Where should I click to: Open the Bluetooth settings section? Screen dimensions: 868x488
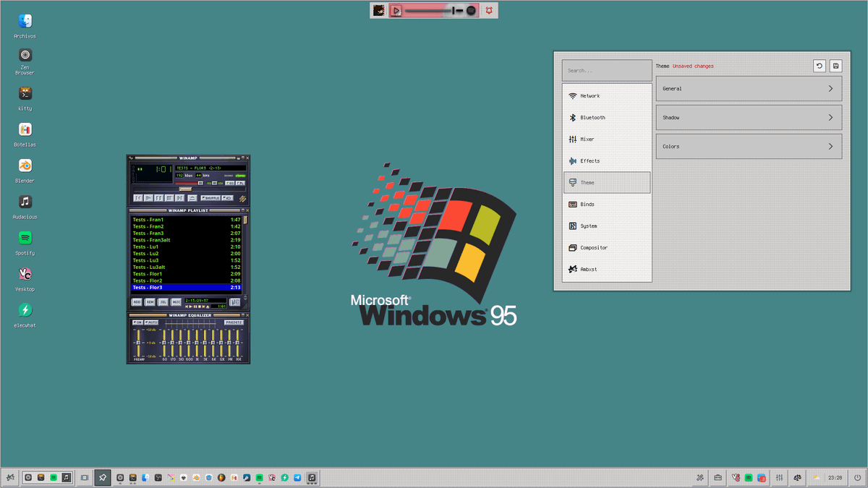(x=607, y=117)
